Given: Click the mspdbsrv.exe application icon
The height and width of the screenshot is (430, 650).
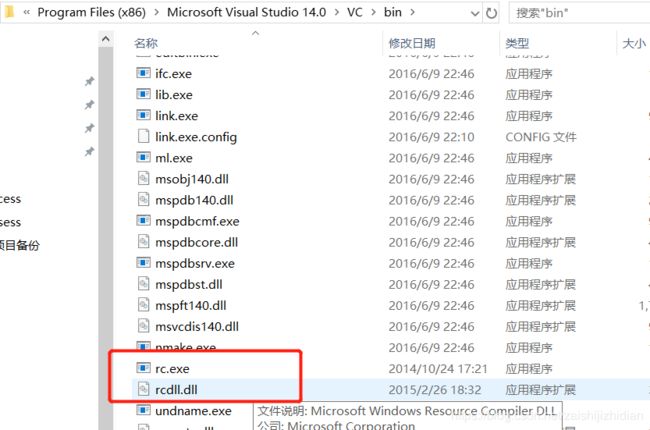Looking at the screenshot, I should [143, 263].
